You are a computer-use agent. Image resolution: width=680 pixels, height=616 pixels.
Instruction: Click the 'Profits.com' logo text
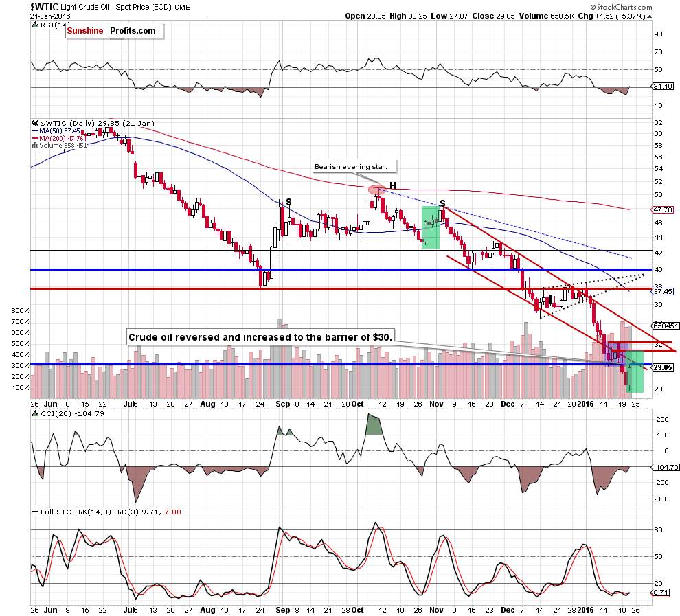133,31
